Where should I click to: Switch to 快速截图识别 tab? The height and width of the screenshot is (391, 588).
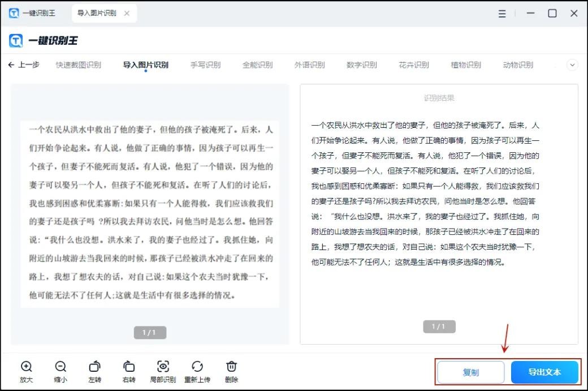(x=78, y=65)
